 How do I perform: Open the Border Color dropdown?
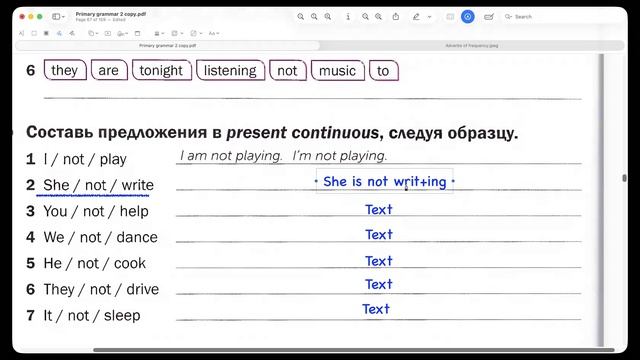point(177,33)
